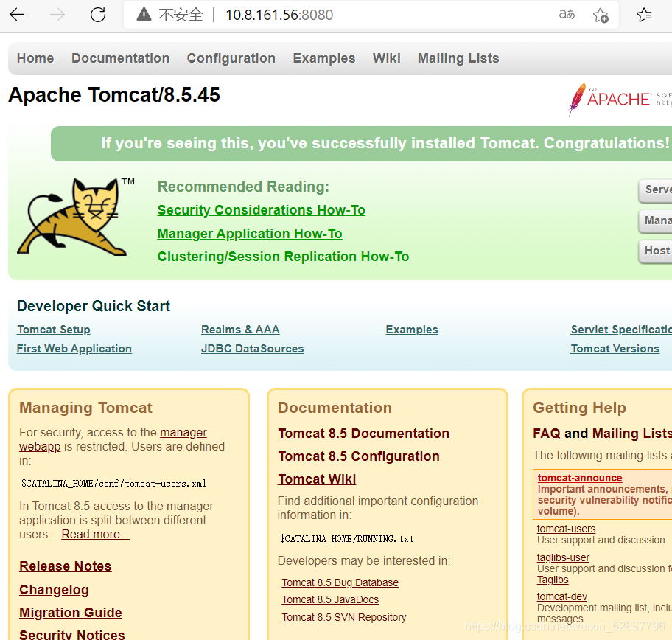
Task: Open the Examples menu item in top nav
Action: coord(324,58)
